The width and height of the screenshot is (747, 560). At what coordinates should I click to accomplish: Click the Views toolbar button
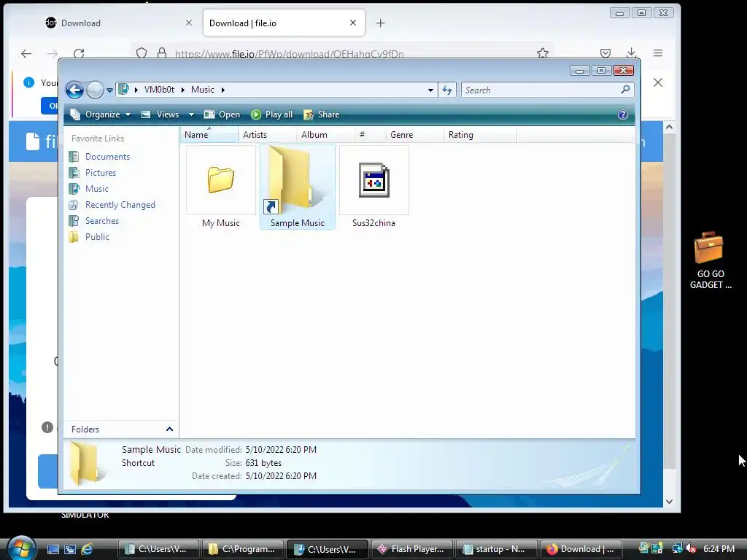pos(160,114)
